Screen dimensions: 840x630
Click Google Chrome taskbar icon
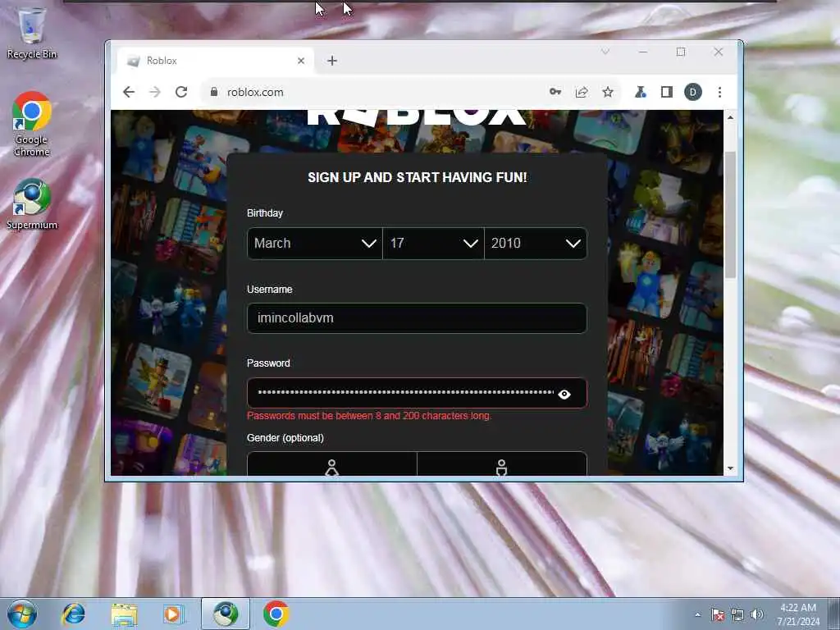coord(276,614)
